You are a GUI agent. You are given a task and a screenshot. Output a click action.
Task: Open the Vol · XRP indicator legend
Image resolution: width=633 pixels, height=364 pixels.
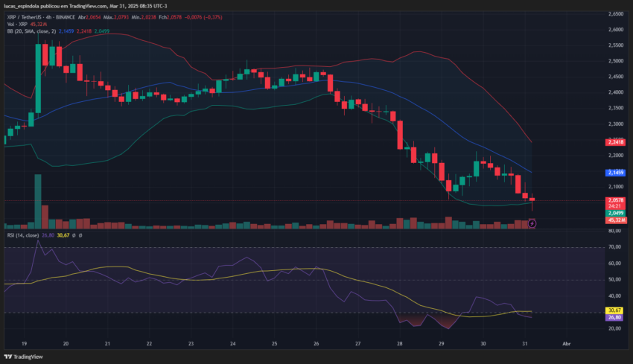[x=17, y=25]
